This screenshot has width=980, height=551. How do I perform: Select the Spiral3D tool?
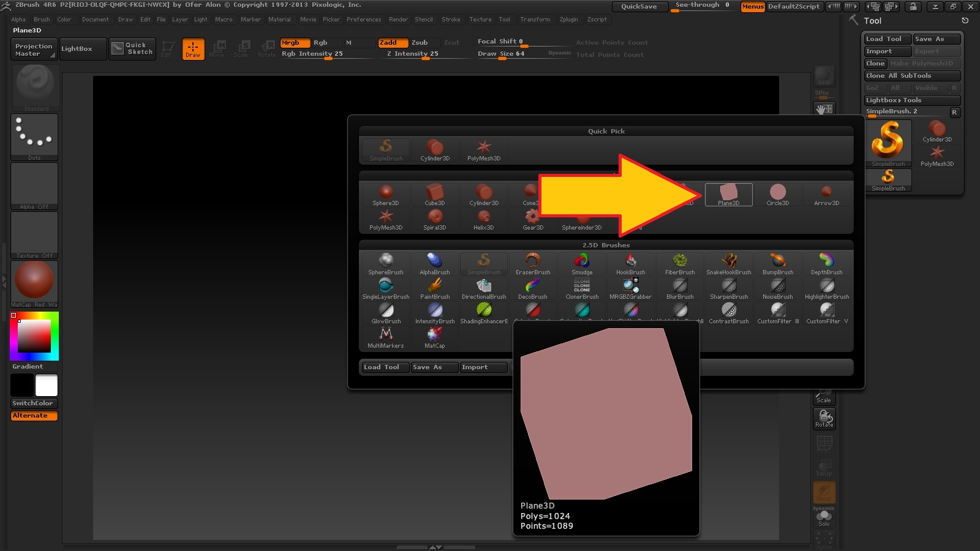(435, 219)
